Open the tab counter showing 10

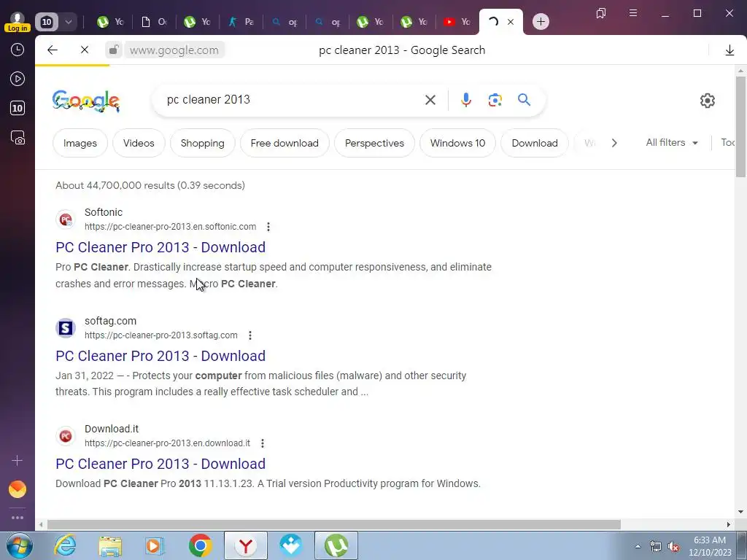coord(47,22)
